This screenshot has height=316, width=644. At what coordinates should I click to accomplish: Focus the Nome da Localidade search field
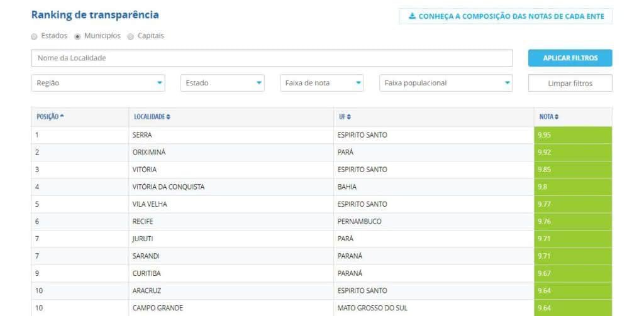[x=272, y=58]
